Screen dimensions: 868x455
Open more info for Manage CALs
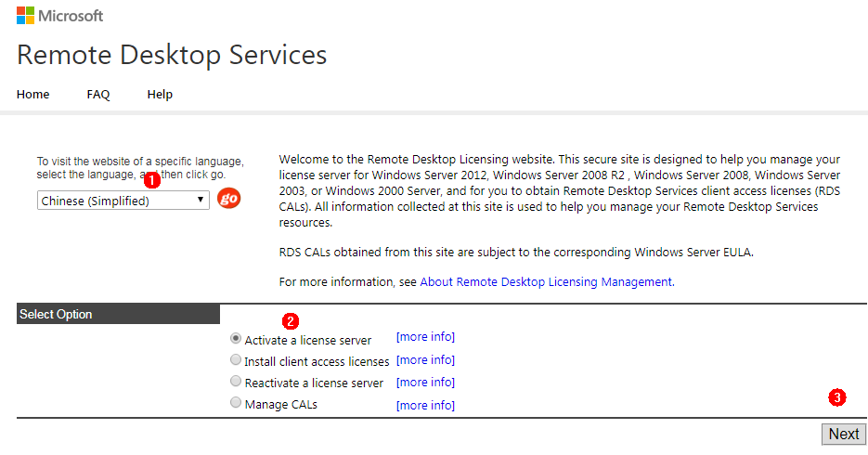pyautogui.click(x=425, y=405)
